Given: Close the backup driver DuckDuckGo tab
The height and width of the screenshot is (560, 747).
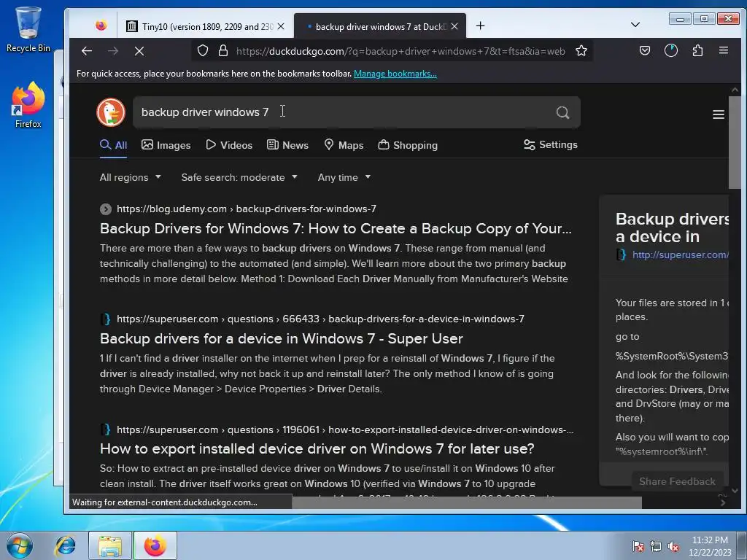Looking at the screenshot, I should pos(454,26).
